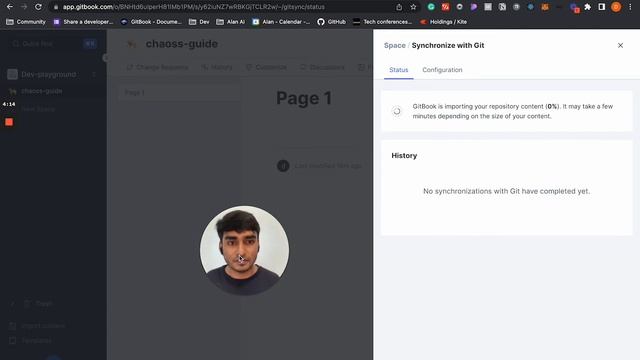Image resolution: width=640 pixels, height=360 pixels.
Task: Click the browser forward arrow
Action: [x=24, y=7]
